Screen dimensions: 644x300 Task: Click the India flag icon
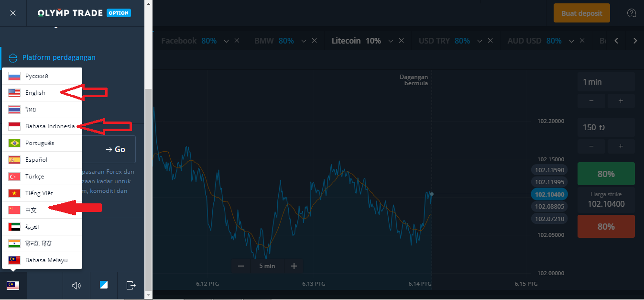coord(14,244)
